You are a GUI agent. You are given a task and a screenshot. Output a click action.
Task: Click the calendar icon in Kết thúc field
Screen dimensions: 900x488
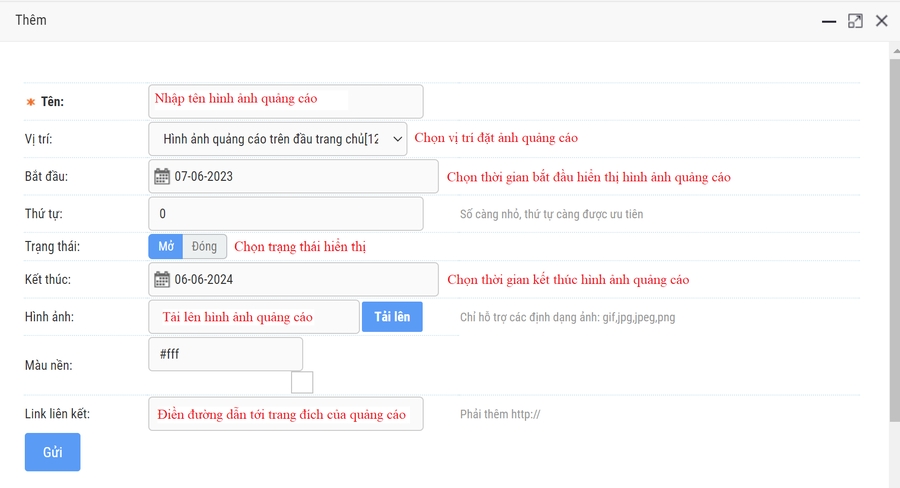click(x=162, y=280)
